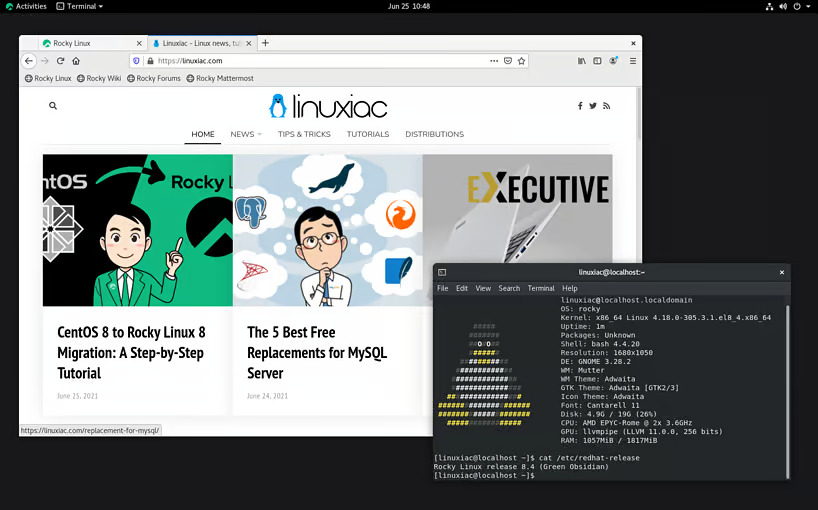Open Rocky Linux bookmark
The height and width of the screenshot is (510, 818).
48,78
